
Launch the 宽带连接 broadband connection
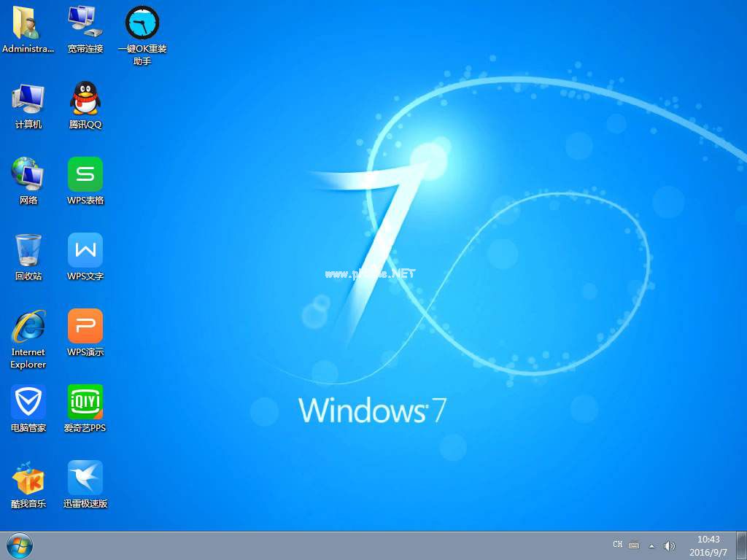(x=85, y=22)
